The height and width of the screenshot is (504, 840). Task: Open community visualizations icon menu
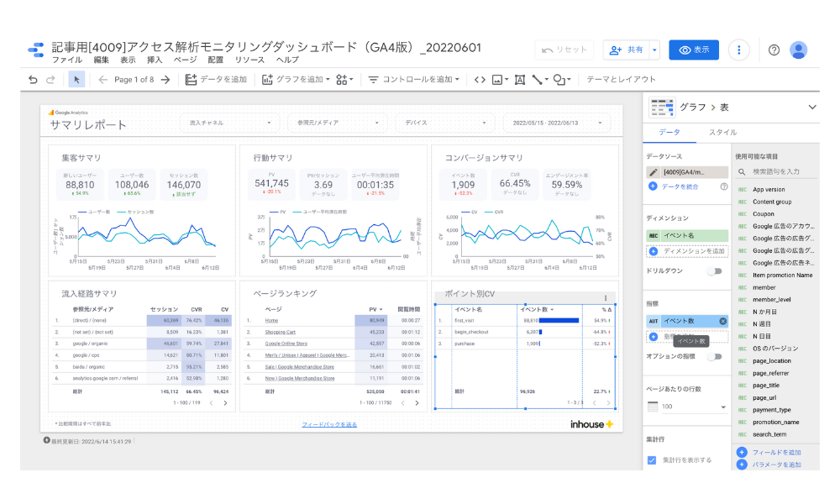tap(344, 79)
